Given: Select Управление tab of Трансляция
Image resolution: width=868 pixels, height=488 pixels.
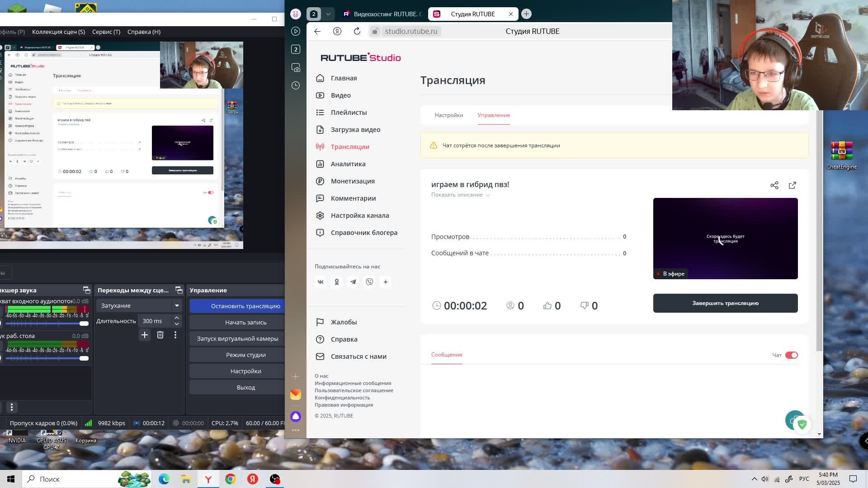Looking at the screenshot, I should pyautogui.click(x=494, y=115).
